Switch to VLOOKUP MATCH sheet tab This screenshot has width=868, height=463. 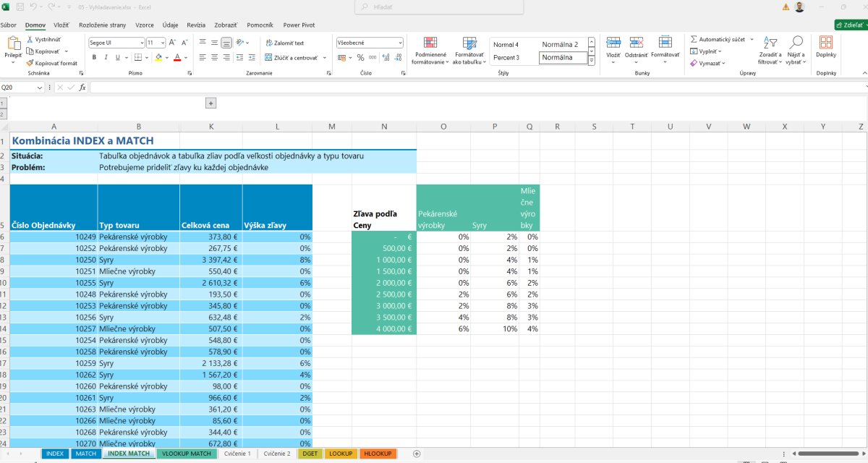pyautogui.click(x=187, y=454)
